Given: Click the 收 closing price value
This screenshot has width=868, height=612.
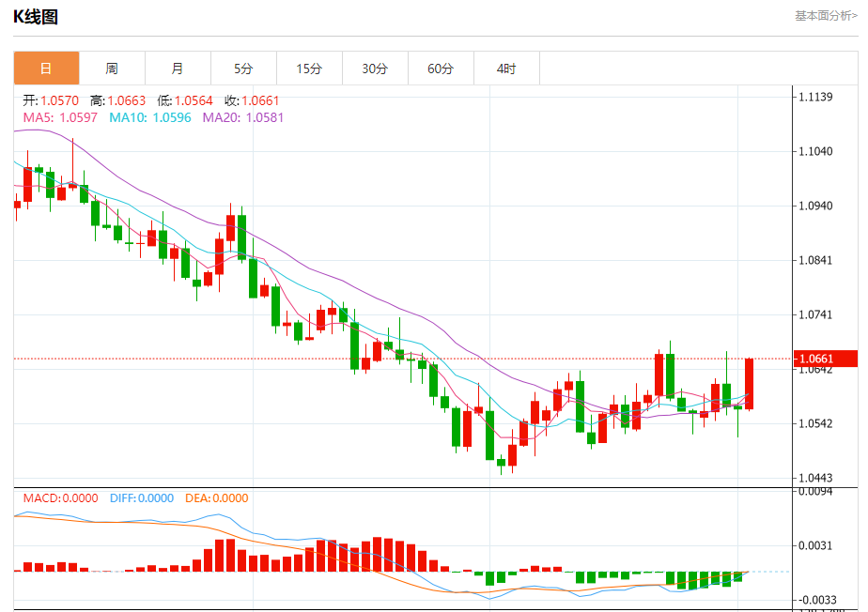Looking at the screenshot, I should tap(260, 100).
